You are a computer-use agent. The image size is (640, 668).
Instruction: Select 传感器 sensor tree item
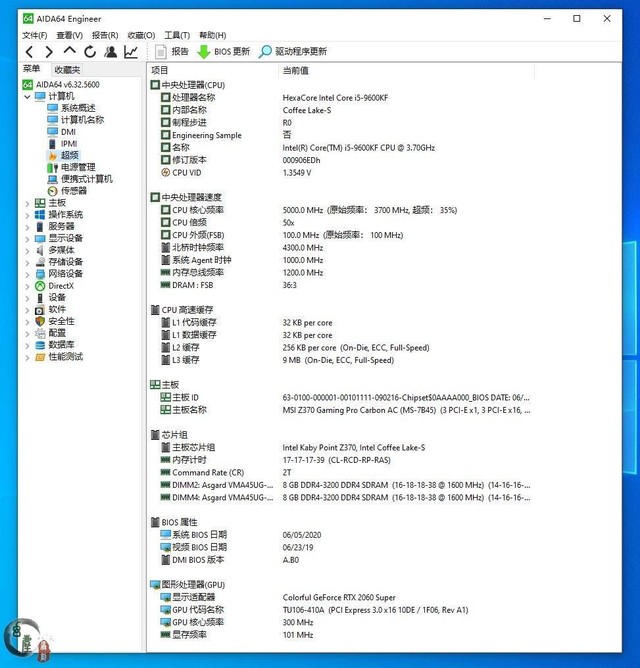coord(67,191)
